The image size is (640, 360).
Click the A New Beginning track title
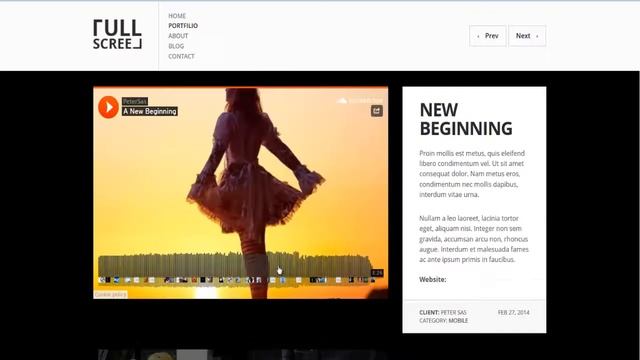(150, 111)
